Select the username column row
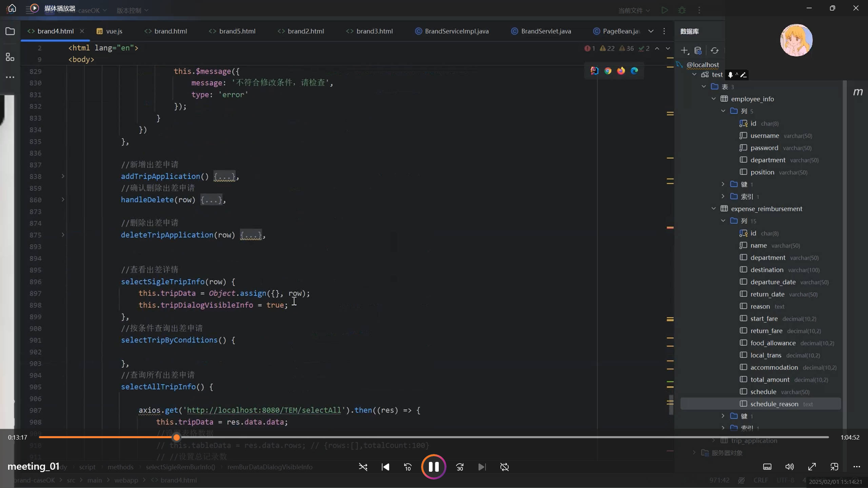The height and width of the screenshot is (488, 868). 761,136
